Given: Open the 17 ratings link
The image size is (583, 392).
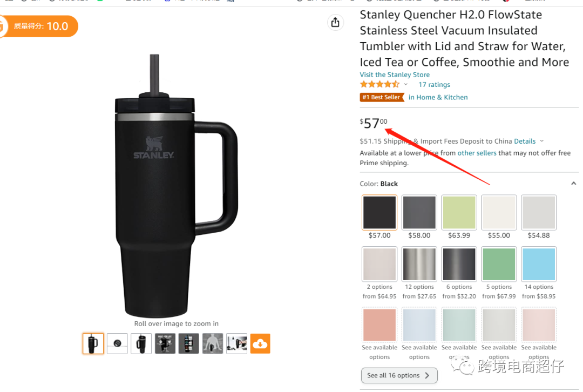Looking at the screenshot, I should click(x=434, y=84).
